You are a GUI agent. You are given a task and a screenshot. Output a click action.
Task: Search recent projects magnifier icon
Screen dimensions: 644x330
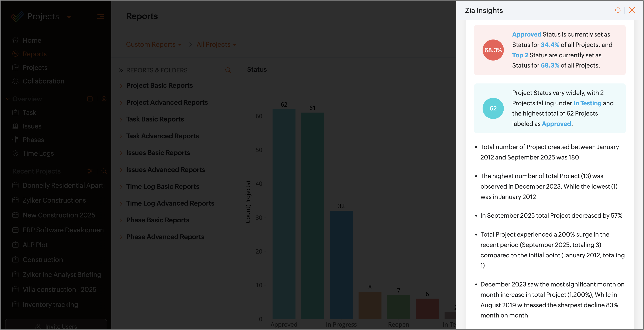(104, 171)
